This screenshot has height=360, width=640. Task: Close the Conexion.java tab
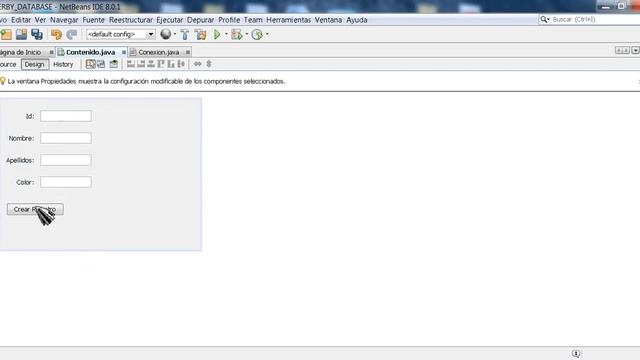188,52
